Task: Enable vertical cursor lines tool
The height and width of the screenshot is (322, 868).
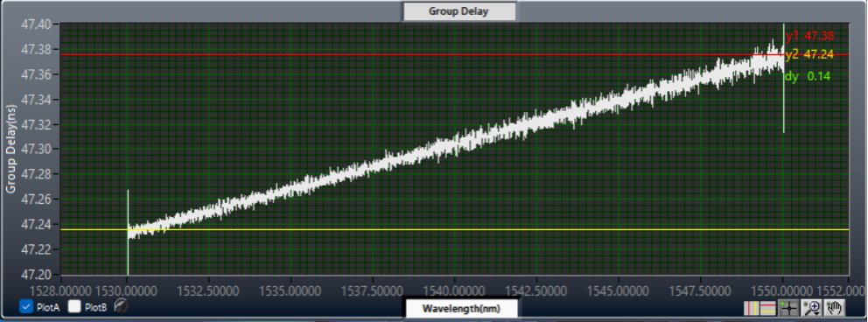Action: click(752, 308)
